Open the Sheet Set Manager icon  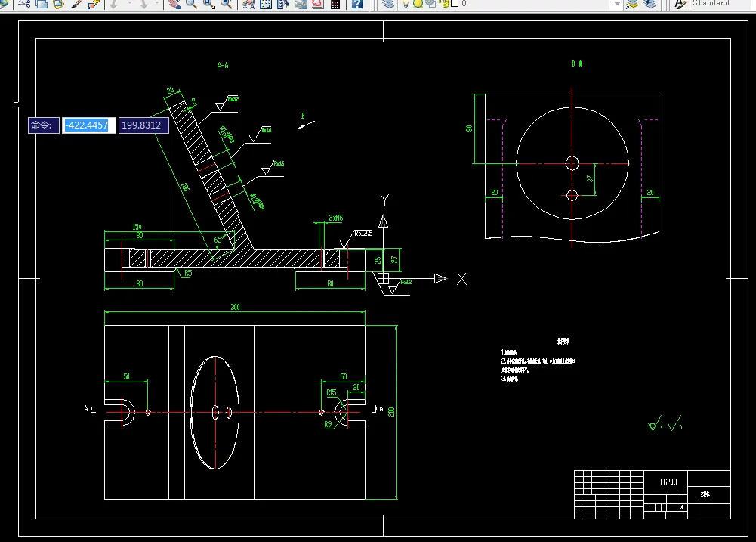click(x=301, y=4)
